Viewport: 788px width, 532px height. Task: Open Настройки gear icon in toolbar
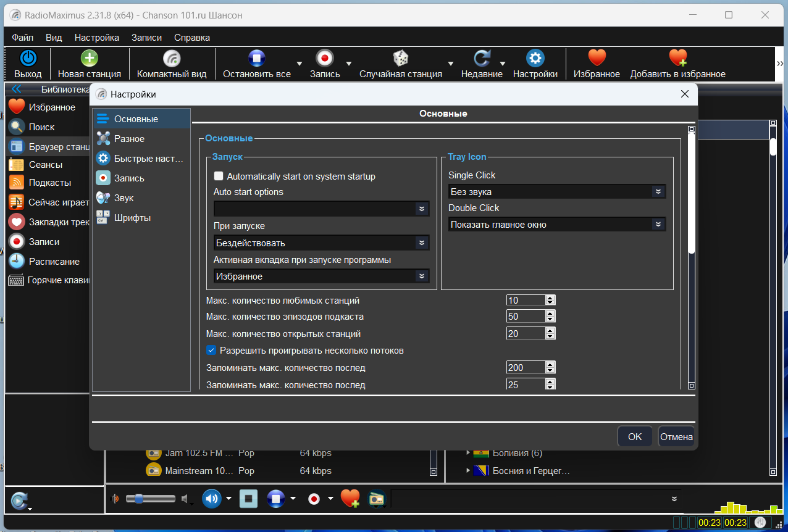(535, 59)
